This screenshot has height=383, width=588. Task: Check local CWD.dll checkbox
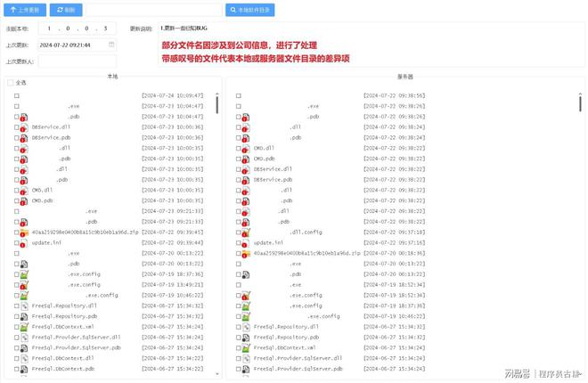[17, 190]
